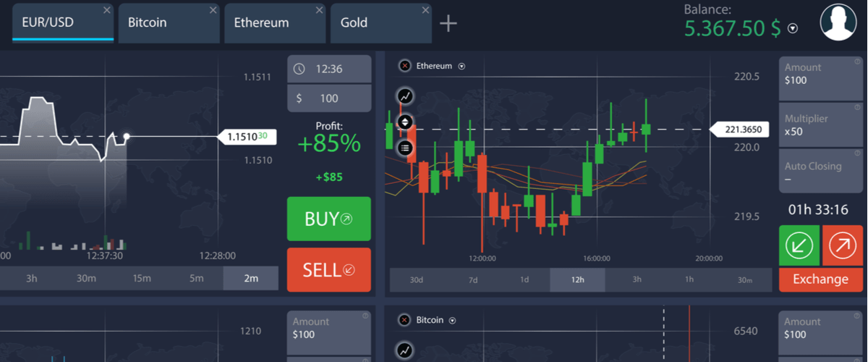Switch to the Ethereum tab
The image size is (868, 362).
coord(262,22)
